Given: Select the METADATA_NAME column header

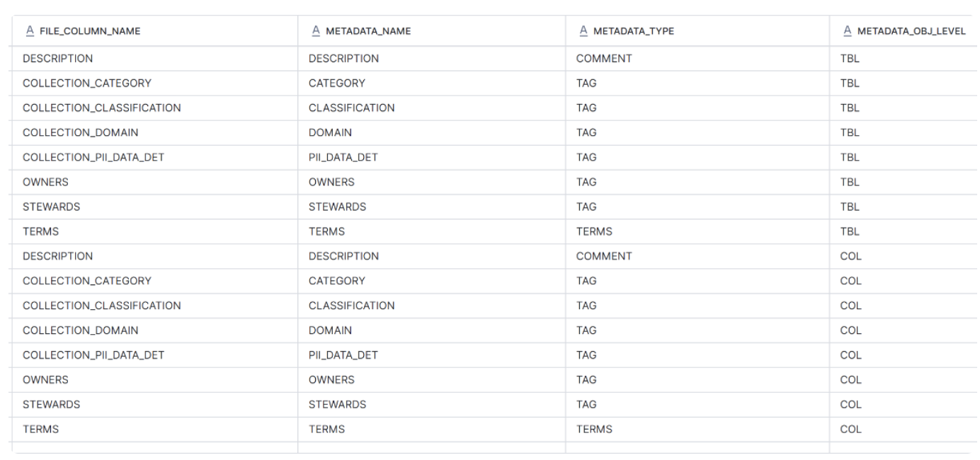Looking at the screenshot, I should [368, 30].
